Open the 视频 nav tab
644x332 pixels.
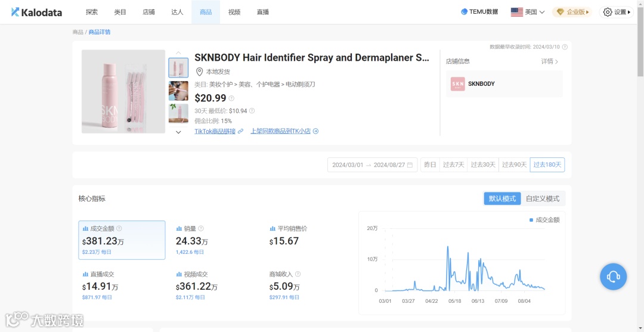(234, 12)
